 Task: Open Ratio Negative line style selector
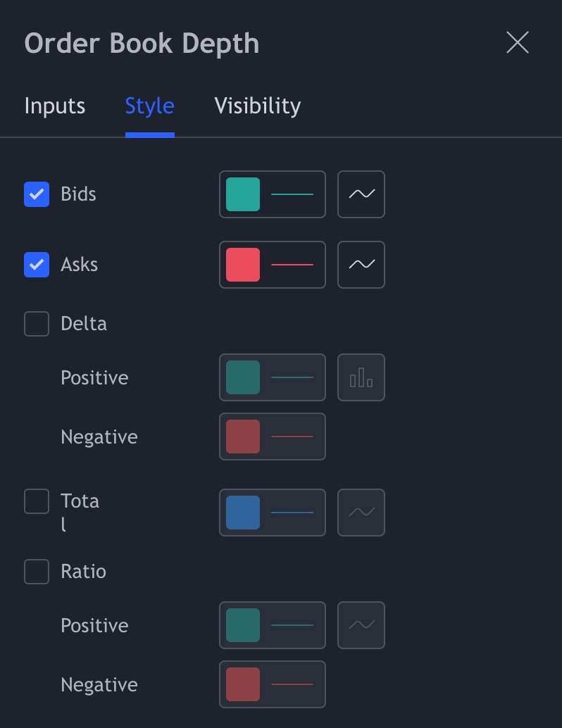pos(292,684)
